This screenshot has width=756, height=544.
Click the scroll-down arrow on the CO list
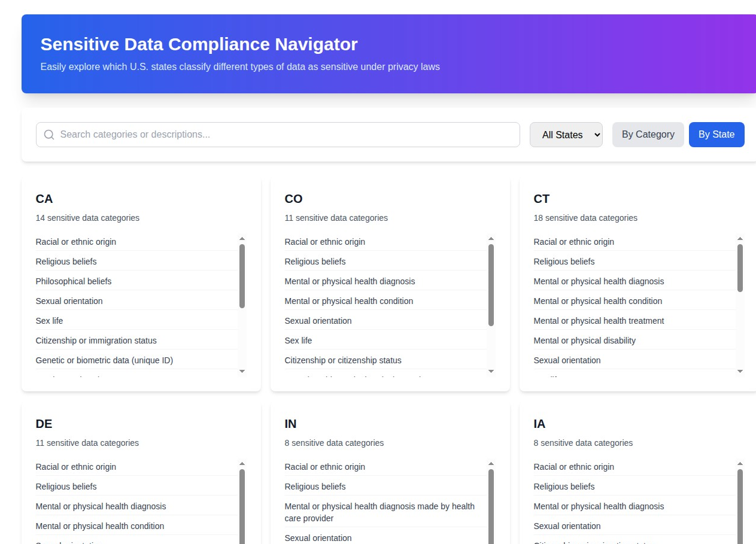click(x=491, y=371)
